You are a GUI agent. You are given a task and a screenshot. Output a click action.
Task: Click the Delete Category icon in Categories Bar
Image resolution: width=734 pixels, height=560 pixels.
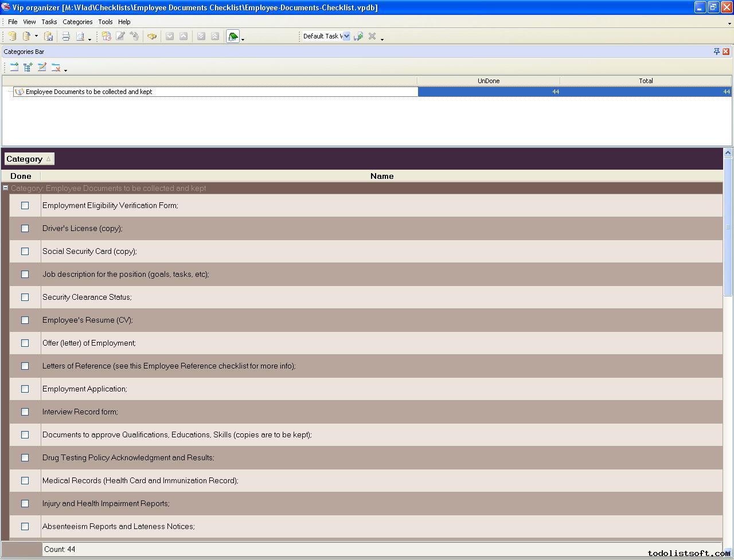point(56,67)
